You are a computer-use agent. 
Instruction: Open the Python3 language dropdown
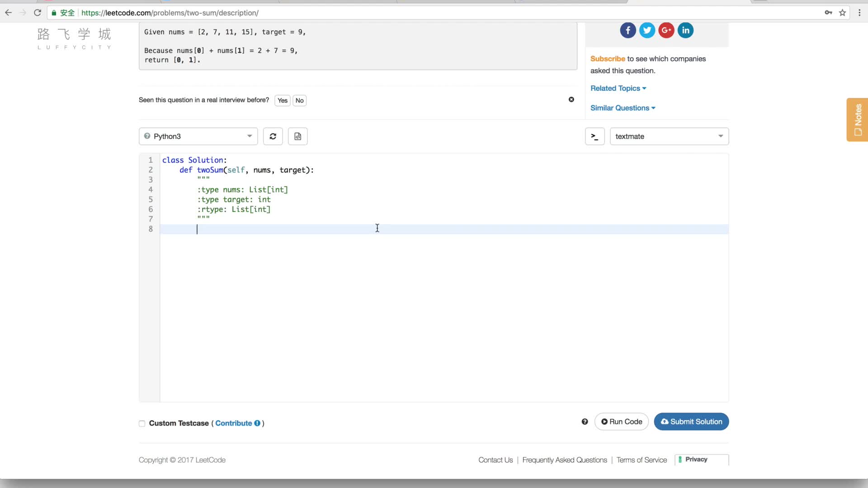pos(198,136)
